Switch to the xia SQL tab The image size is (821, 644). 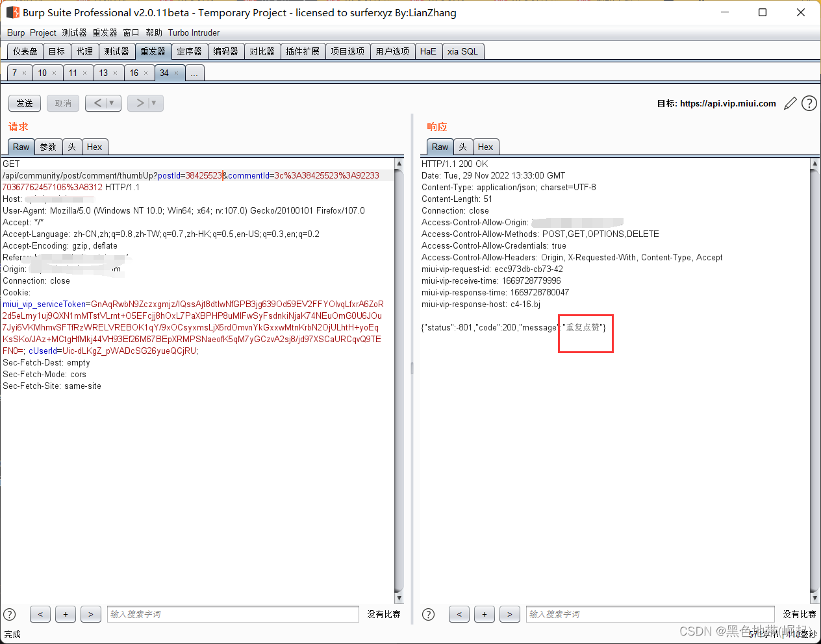point(462,51)
